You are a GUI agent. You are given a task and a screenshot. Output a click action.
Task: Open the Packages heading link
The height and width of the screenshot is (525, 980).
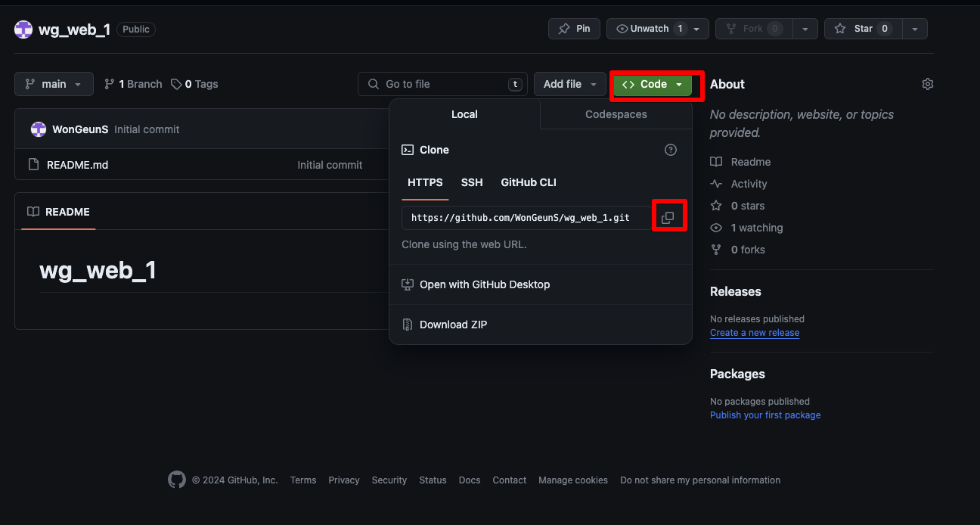[x=737, y=374]
